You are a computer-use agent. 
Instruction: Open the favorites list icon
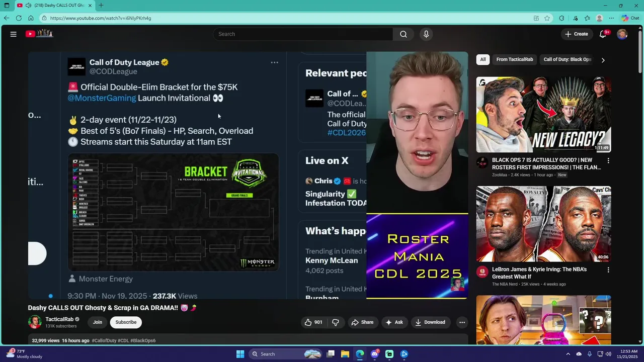coord(587,18)
